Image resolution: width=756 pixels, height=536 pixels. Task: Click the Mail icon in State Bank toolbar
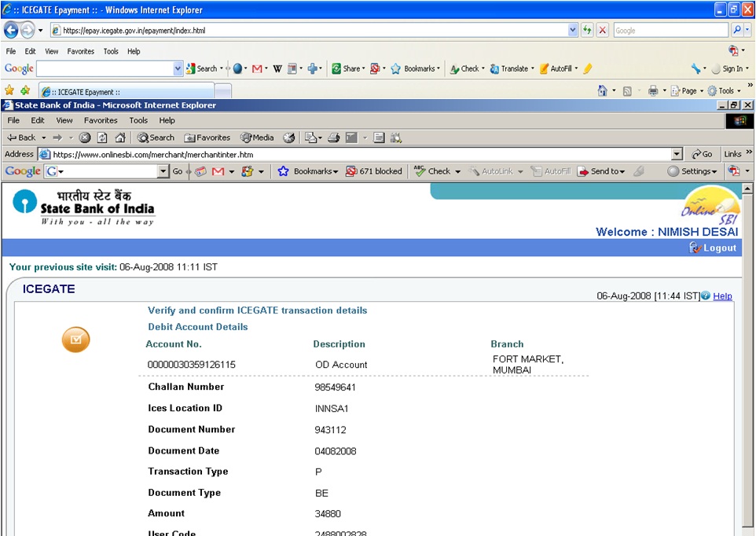pyautogui.click(x=313, y=138)
